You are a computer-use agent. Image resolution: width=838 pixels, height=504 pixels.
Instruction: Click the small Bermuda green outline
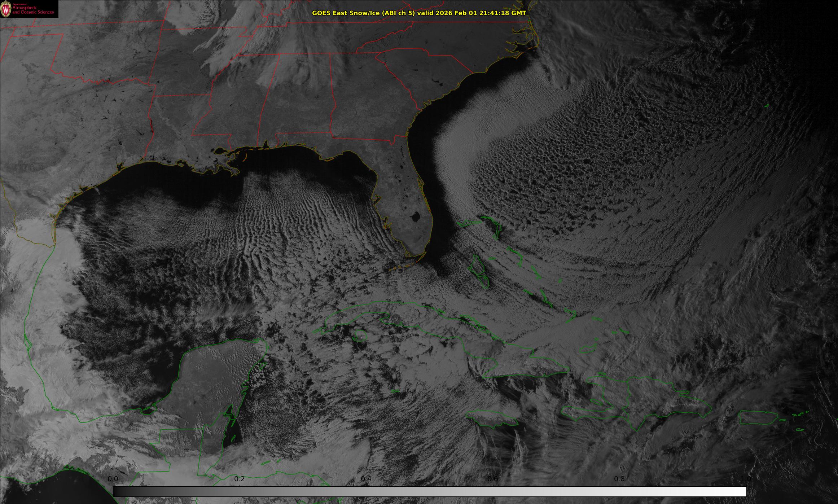pos(766,106)
